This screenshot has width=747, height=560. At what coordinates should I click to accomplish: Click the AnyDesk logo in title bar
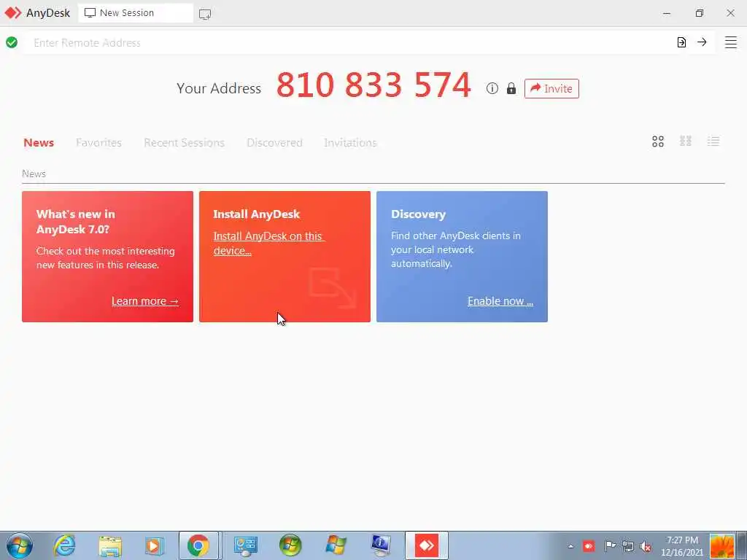pos(13,13)
